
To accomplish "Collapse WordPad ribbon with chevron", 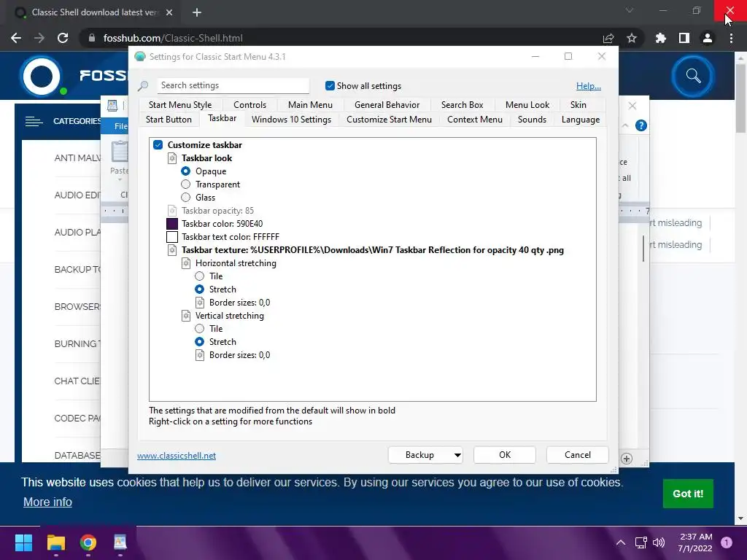I will tap(625, 125).
